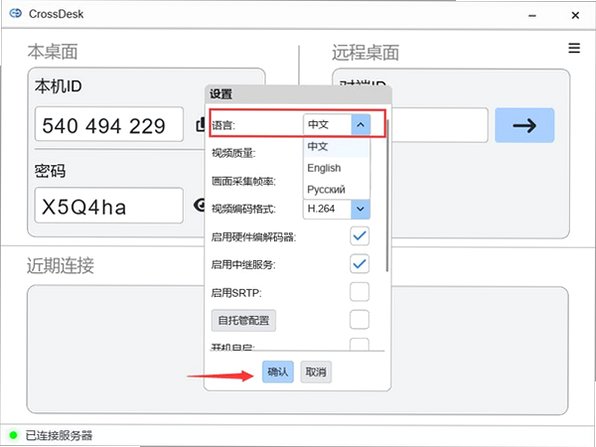The image size is (596, 447).
Task: Click the password field X5Q4ha
Action: click(x=109, y=206)
